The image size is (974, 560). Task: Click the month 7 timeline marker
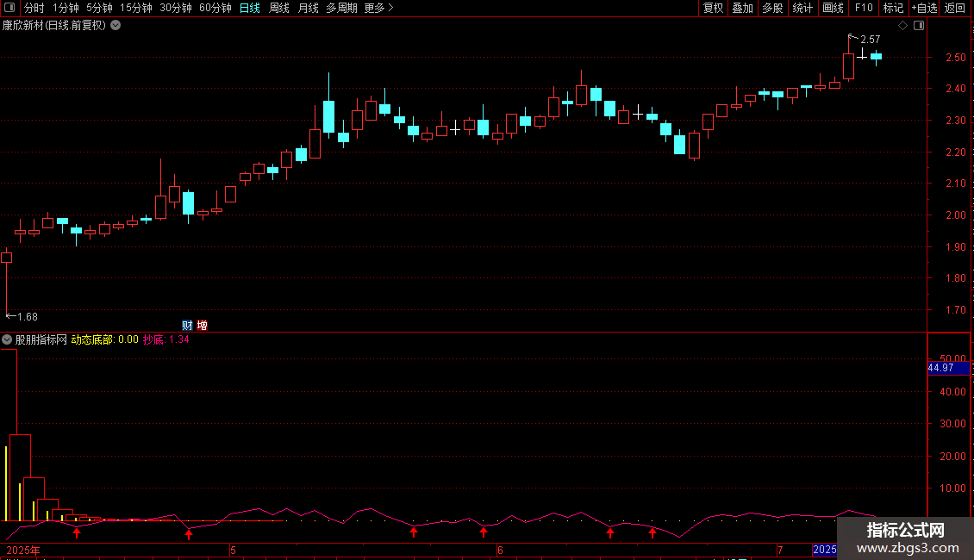[x=780, y=550]
